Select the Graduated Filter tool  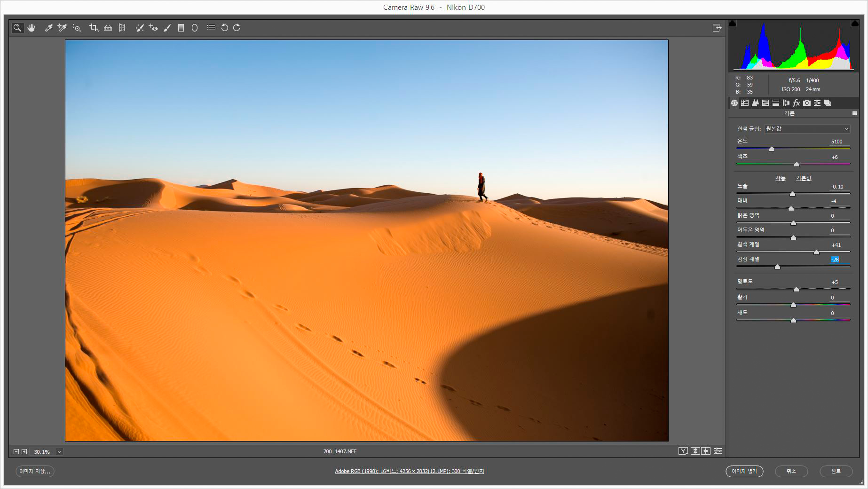tap(181, 28)
